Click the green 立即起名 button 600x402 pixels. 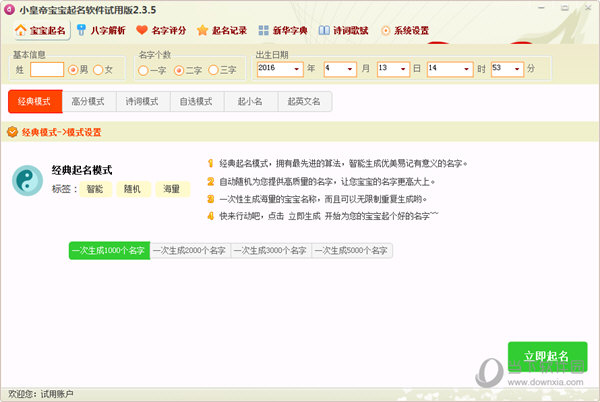click(547, 356)
